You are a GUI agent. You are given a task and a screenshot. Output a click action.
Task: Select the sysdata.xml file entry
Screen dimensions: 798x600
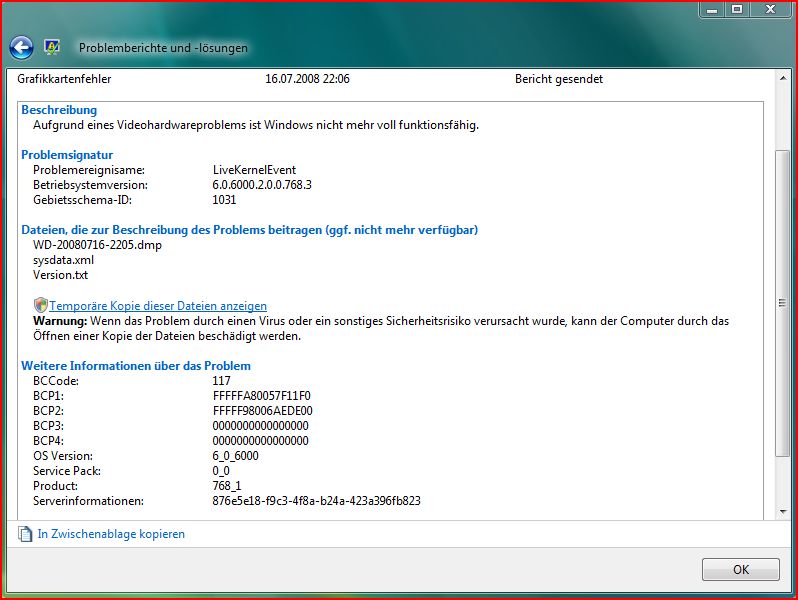pos(64,260)
